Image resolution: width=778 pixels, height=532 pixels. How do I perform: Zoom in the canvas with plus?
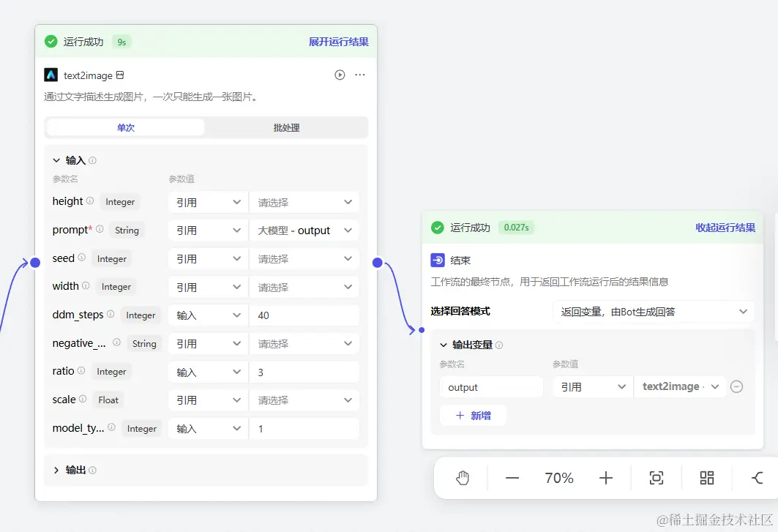606,478
